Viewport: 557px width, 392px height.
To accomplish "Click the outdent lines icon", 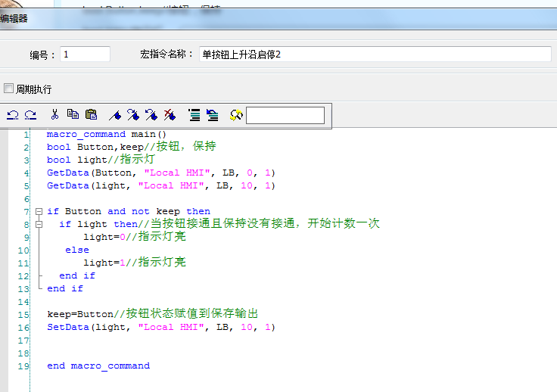I will pyautogui.click(x=213, y=115).
